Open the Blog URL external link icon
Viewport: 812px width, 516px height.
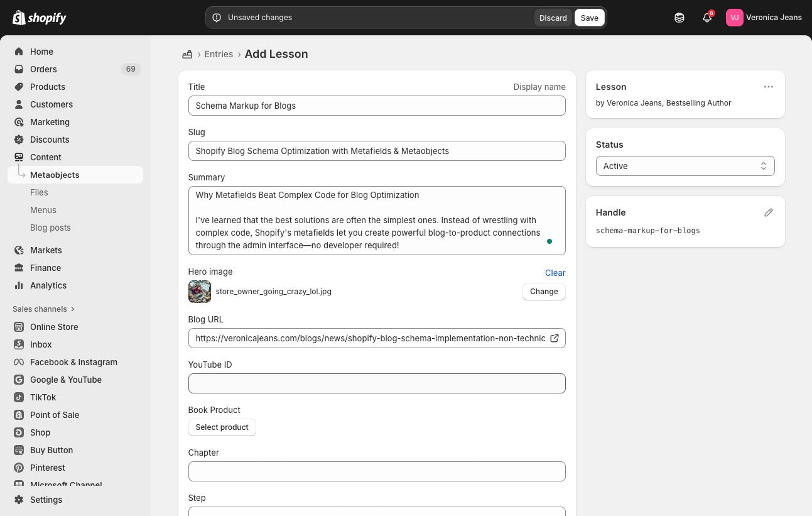[555, 338]
